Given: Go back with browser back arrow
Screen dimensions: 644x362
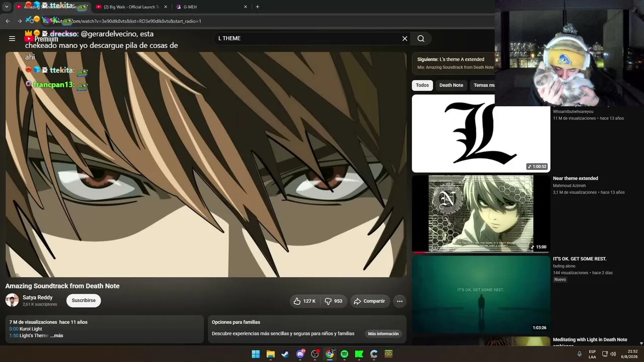Looking at the screenshot, I should [8, 21].
